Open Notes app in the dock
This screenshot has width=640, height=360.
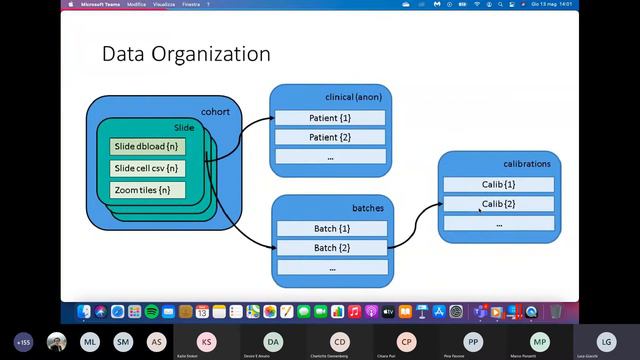click(x=219, y=312)
